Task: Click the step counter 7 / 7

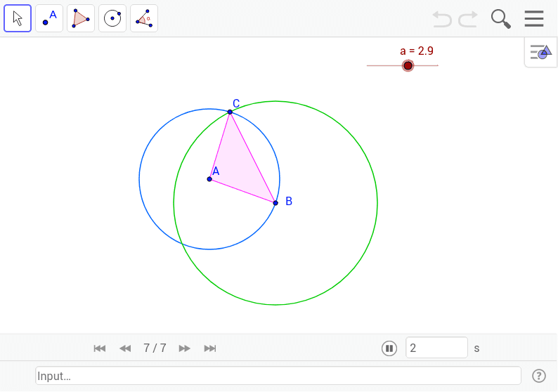Action: point(155,348)
